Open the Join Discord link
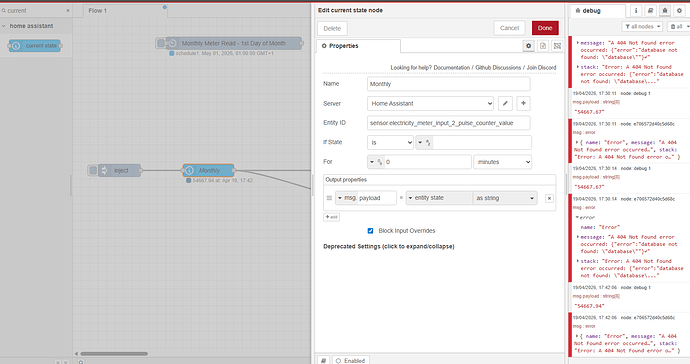690x364 pixels. (541, 67)
